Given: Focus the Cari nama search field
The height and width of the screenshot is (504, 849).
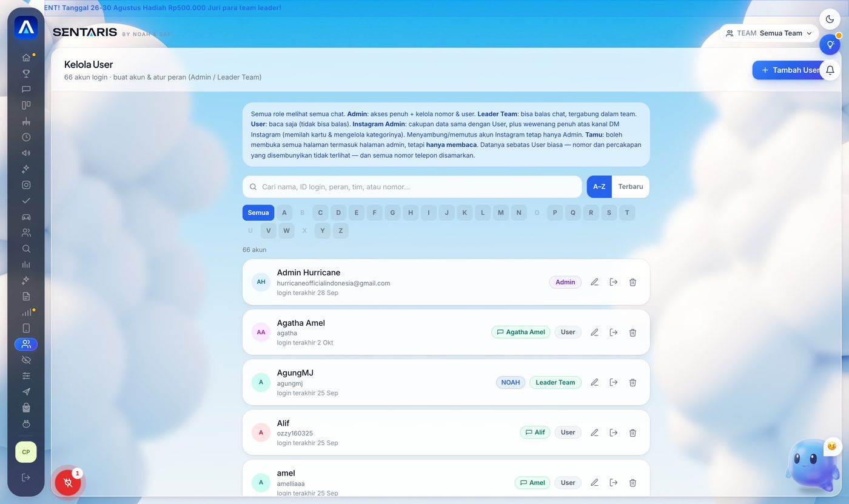Looking at the screenshot, I should coord(412,187).
